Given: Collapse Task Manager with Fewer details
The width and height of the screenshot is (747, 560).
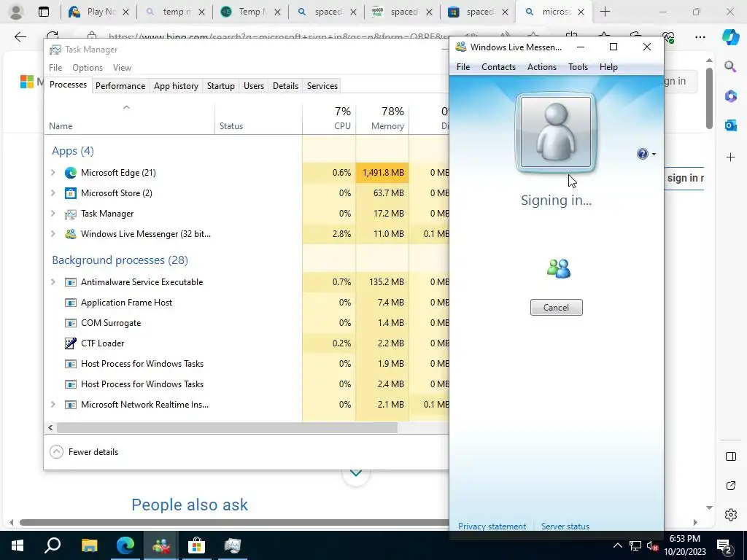Looking at the screenshot, I should point(84,452).
